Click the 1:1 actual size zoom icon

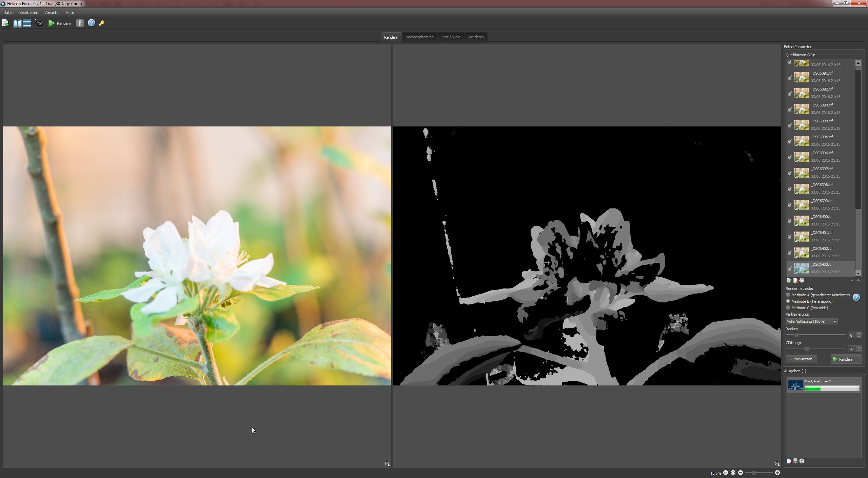pos(725,473)
